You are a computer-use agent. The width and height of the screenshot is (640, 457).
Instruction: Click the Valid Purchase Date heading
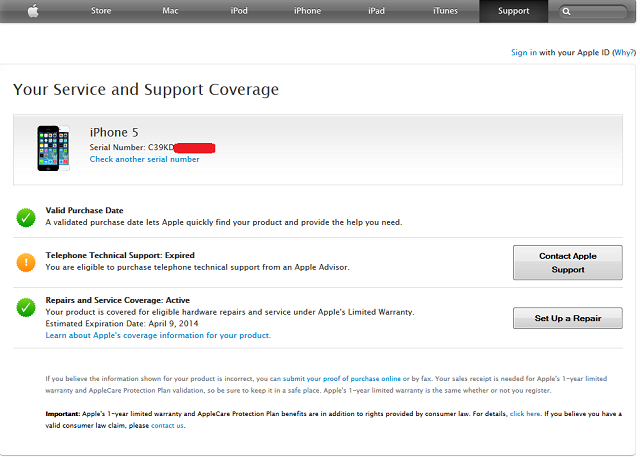click(84, 211)
